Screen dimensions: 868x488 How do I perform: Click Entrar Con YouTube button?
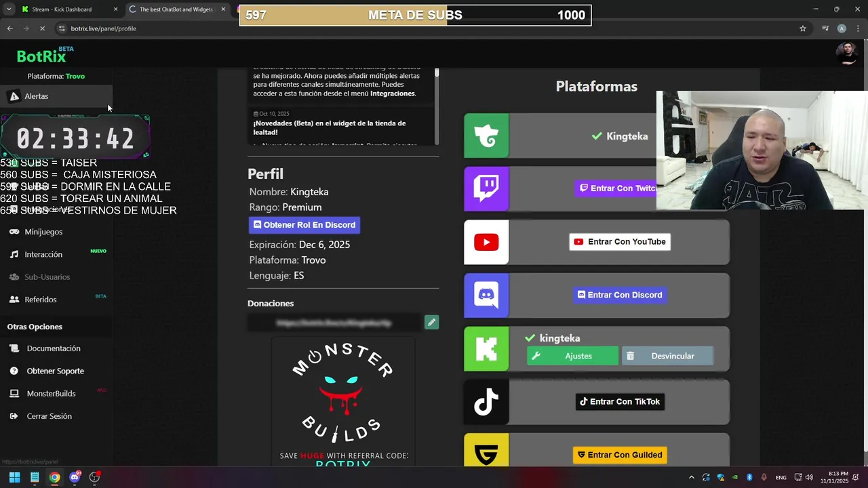point(620,242)
